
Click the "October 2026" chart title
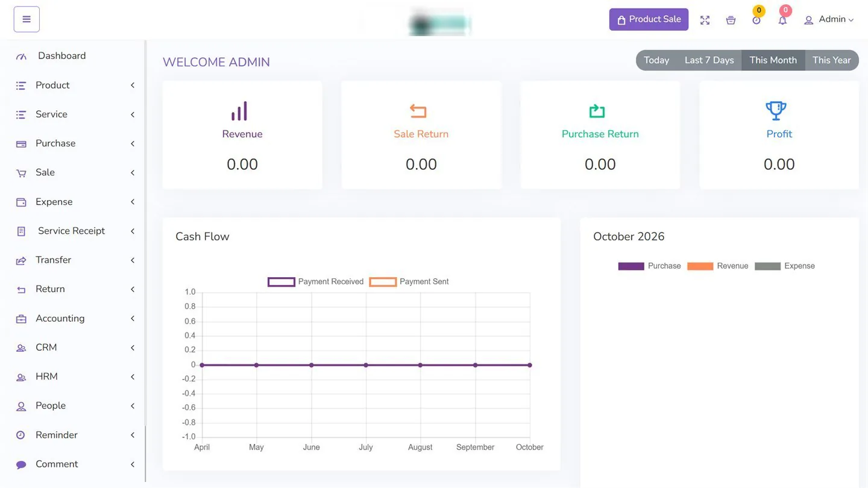629,237
